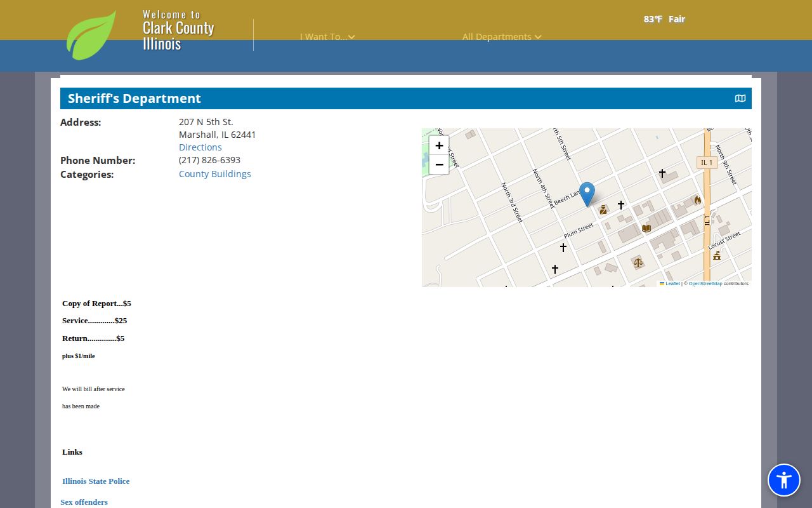Click the blue location pin marker on the map

(587, 194)
